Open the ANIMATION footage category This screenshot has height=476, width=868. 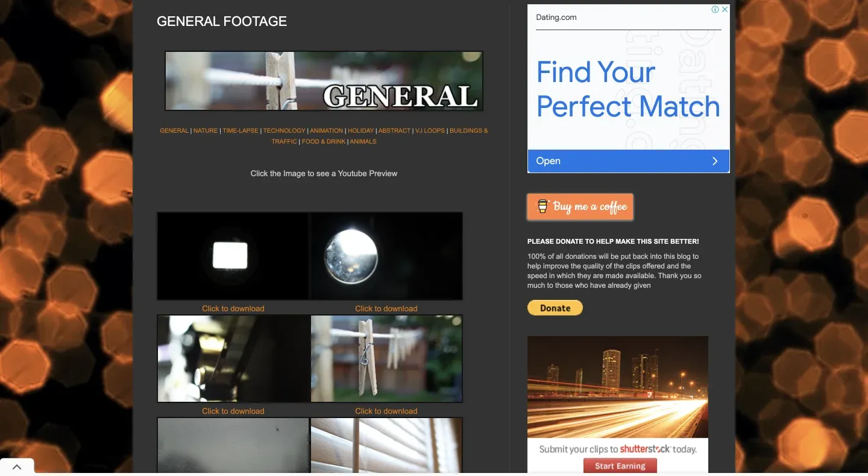coord(326,131)
